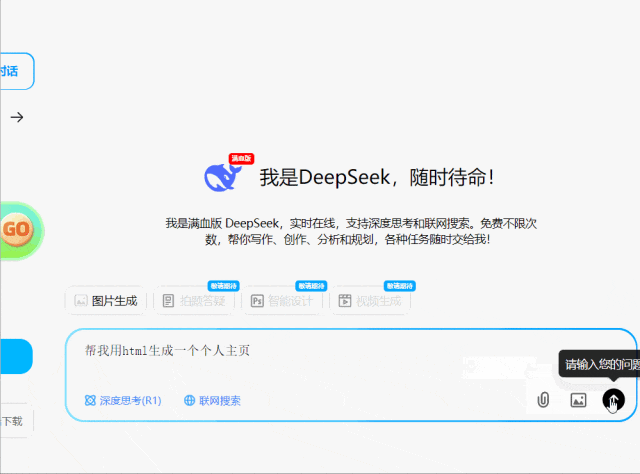Click the description text about 满血版 DeepSeek
Image resolution: width=640 pixels, height=474 pixels.
(x=351, y=231)
